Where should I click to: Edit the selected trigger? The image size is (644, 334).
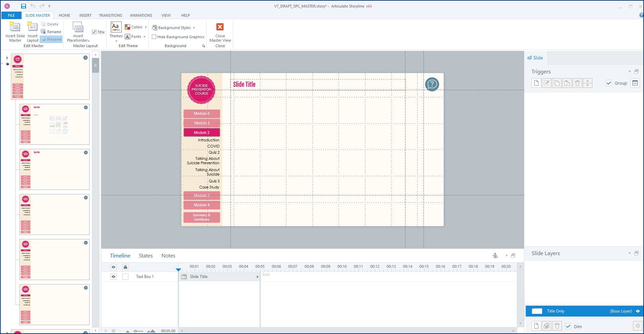[x=547, y=83]
